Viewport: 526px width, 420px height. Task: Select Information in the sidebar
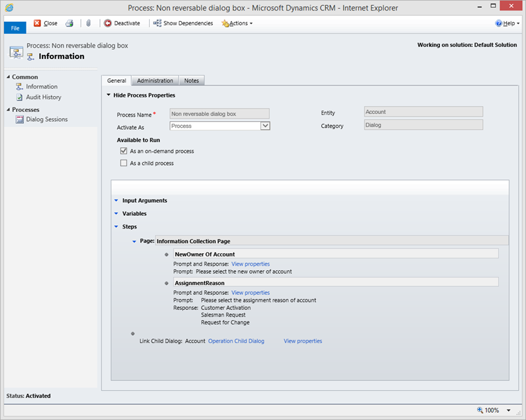42,87
